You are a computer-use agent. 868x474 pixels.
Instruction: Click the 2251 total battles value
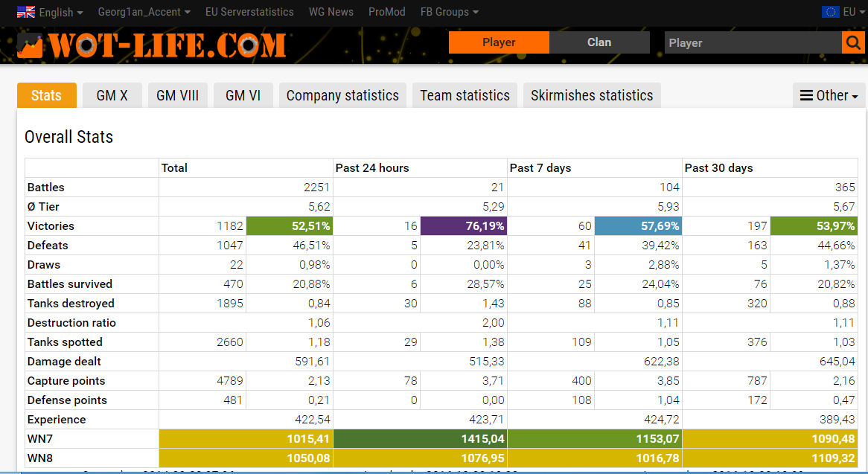[316, 188]
